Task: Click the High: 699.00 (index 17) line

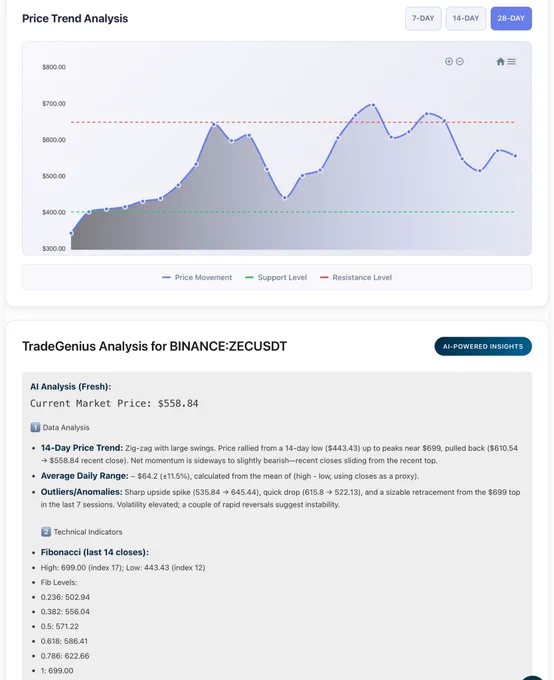Action: point(123,568)
